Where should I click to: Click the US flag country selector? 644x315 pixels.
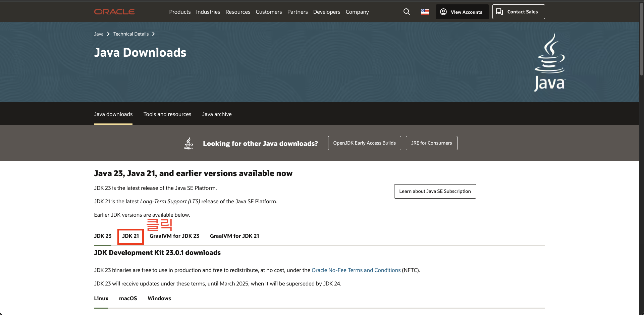click(425, 12)
